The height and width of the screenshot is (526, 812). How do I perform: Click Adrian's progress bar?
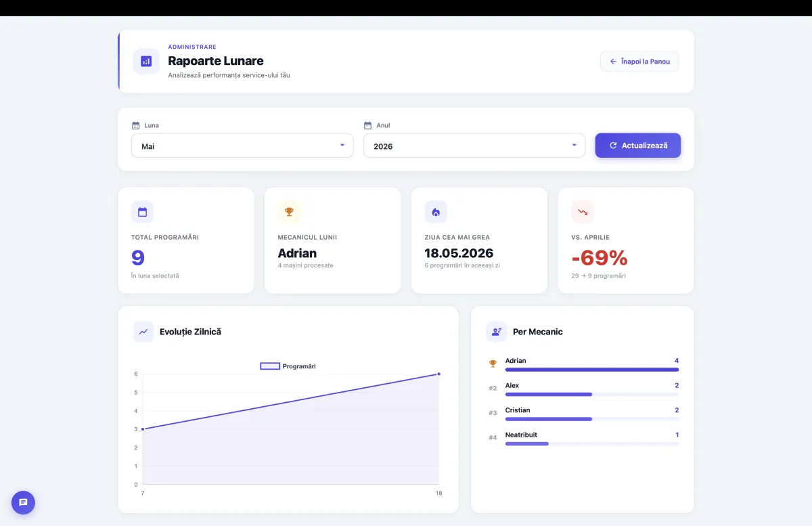point(592,370)
